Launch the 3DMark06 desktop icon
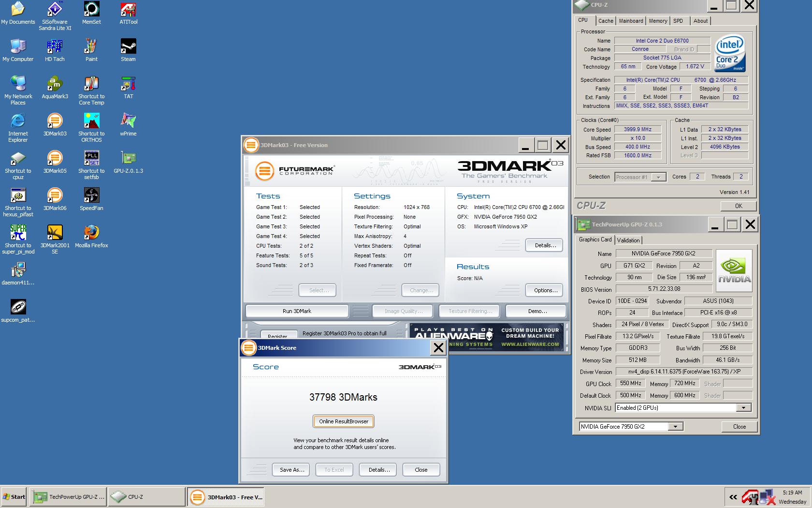Image resolution: width=812 pixels, height=508 pixels. point(55,199)
